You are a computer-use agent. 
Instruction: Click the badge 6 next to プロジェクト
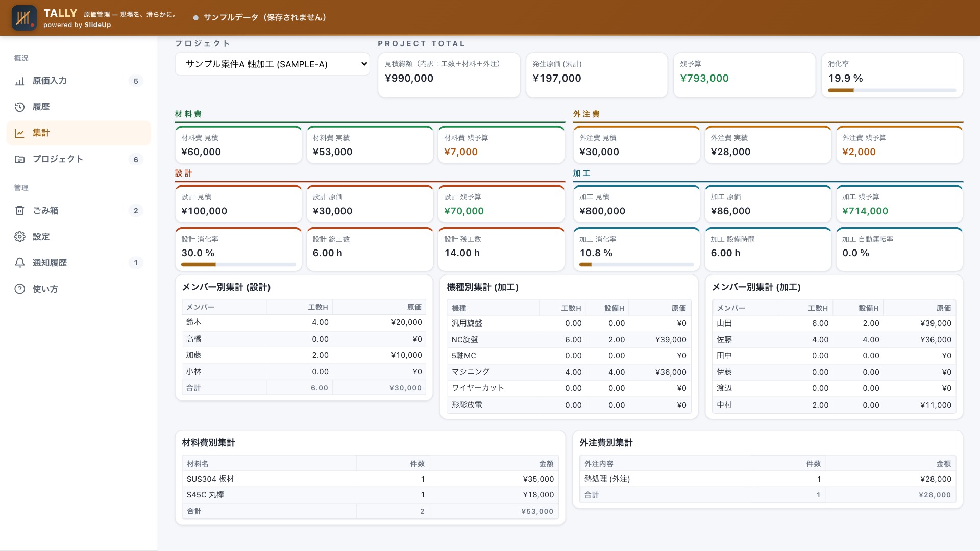[136, 160]
